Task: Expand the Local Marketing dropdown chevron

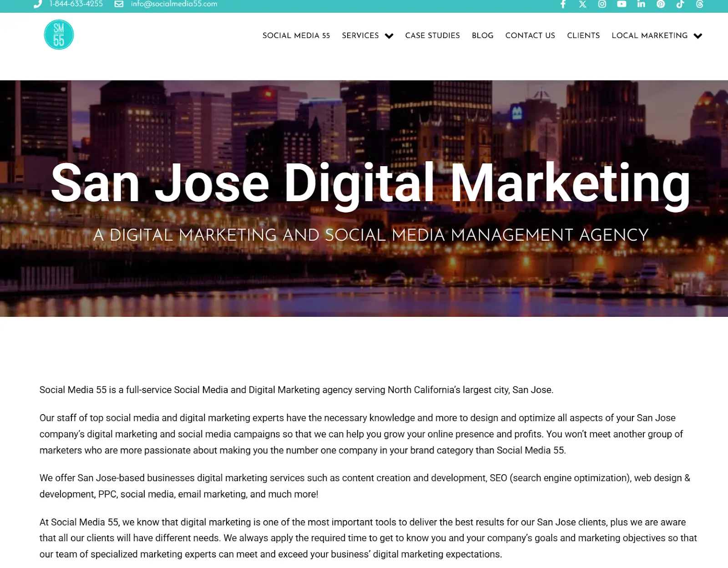Action: [698, 36]
